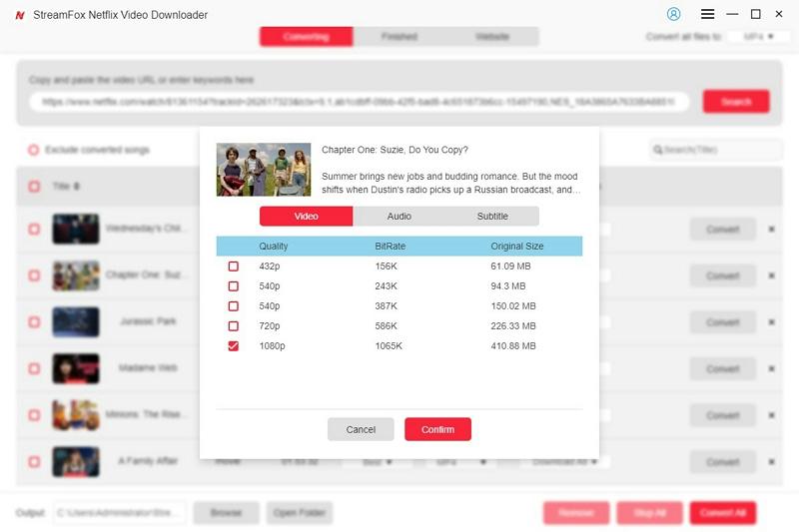Viewport: 799px width, 532px height.
Task: Click the 1065K bitrate value
Action: pos(389,346)
